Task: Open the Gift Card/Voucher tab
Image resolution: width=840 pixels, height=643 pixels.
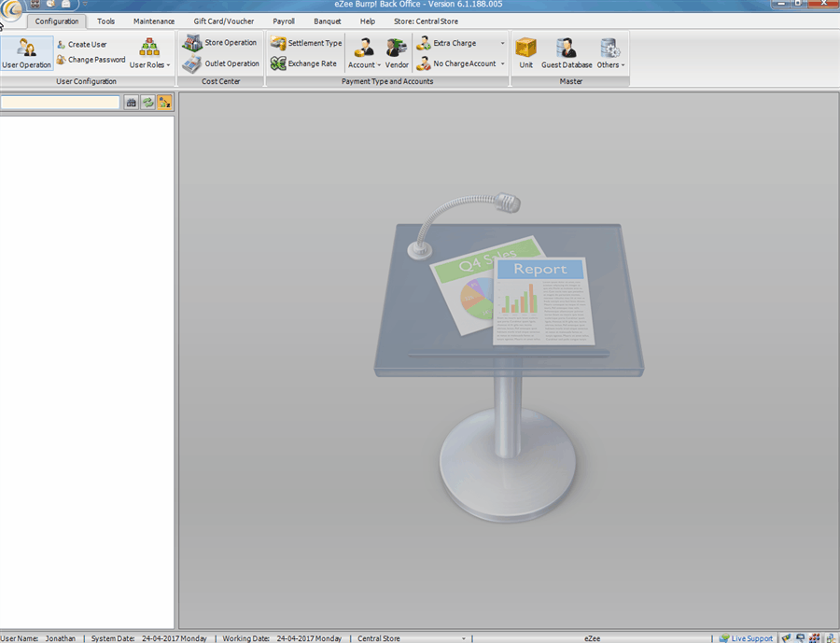Action: 224,21
